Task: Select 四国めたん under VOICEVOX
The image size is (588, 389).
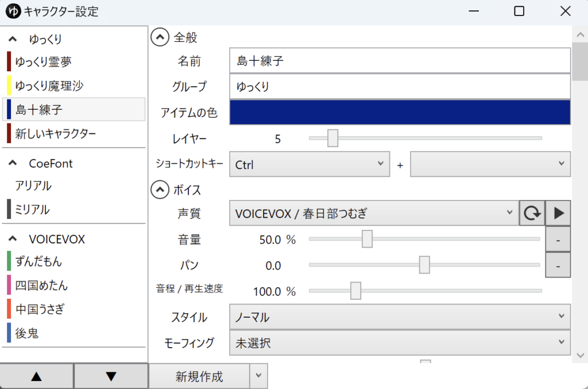Action: [x=74, y=286]
